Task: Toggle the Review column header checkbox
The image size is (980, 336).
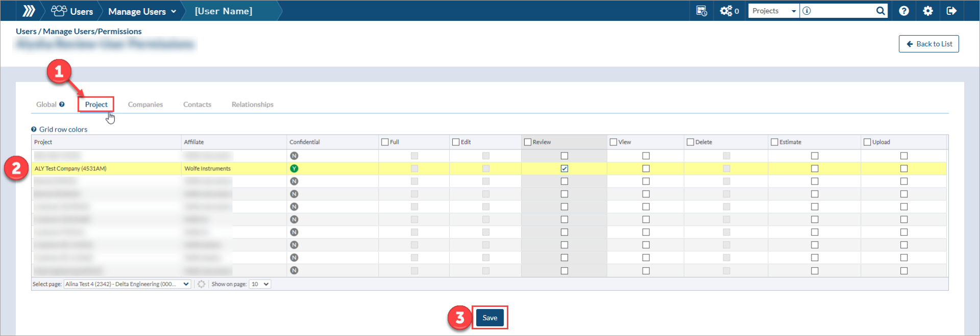Action: point(528,142)
